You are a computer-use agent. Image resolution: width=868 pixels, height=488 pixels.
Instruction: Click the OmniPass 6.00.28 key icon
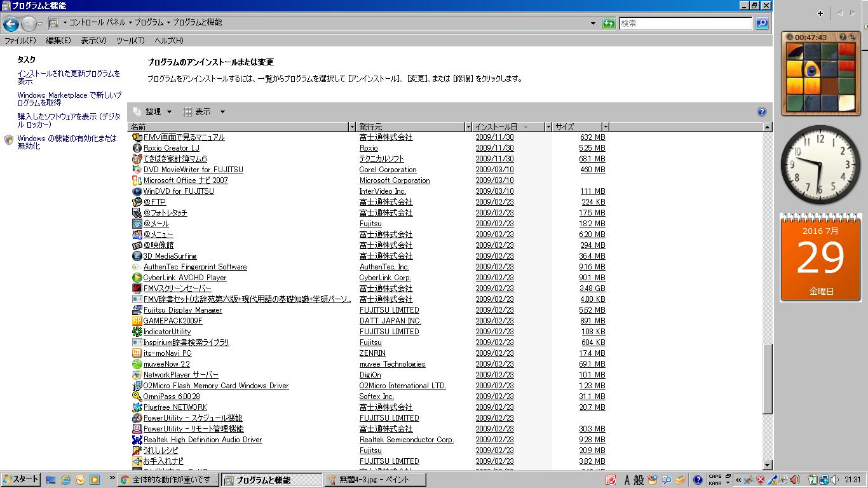pyautogui.click(x=137, y=396)
